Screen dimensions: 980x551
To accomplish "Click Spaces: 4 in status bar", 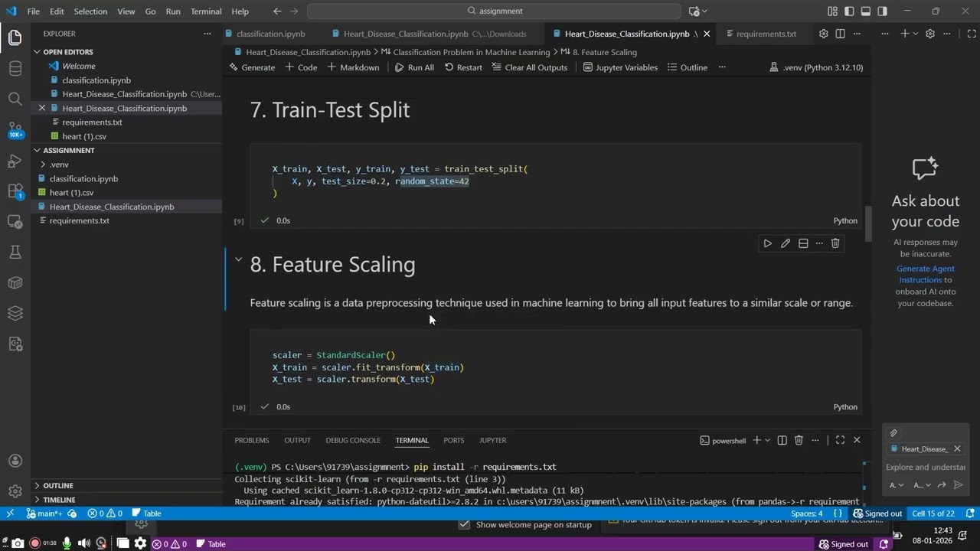I will [806, 514].
